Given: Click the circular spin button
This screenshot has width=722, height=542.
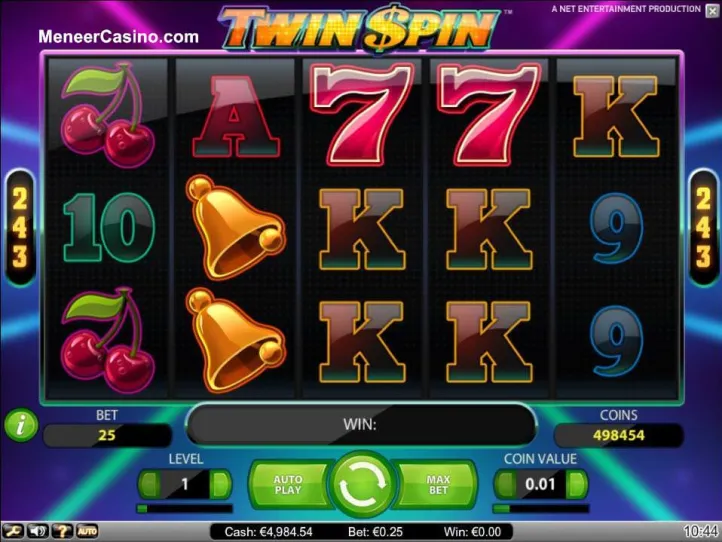Looking at the screenshot, I should [x=362, y=484].
